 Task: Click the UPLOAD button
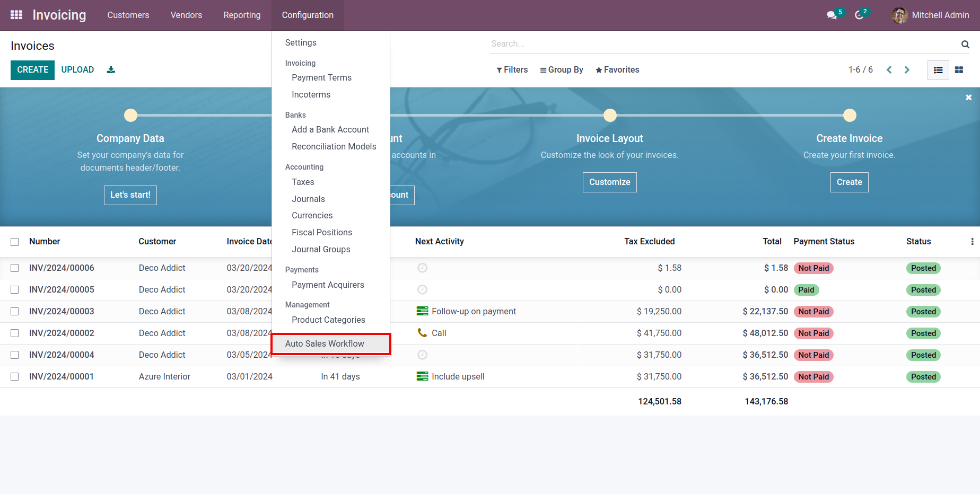pyautogui.click(x=77, y=70)
